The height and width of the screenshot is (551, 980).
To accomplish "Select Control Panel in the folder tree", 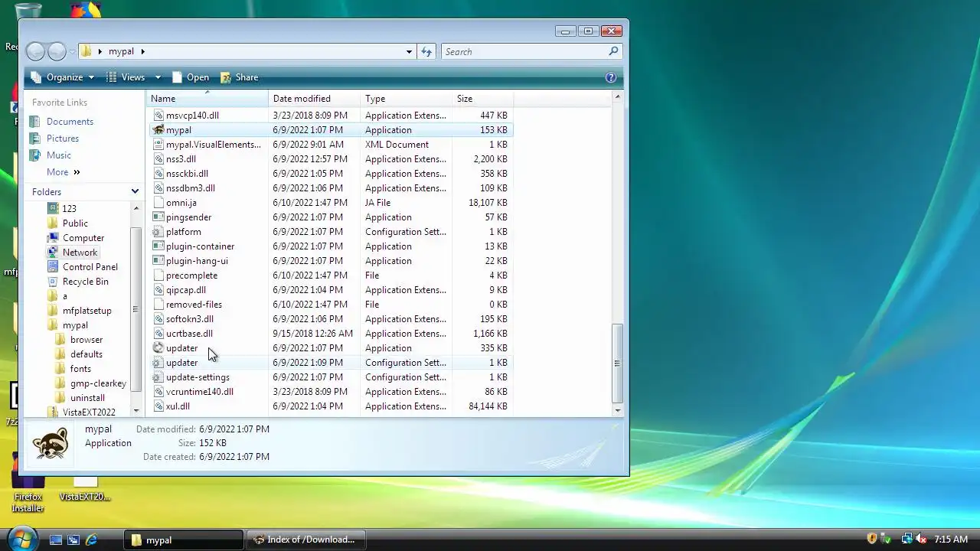I will (x=90, y=267).
